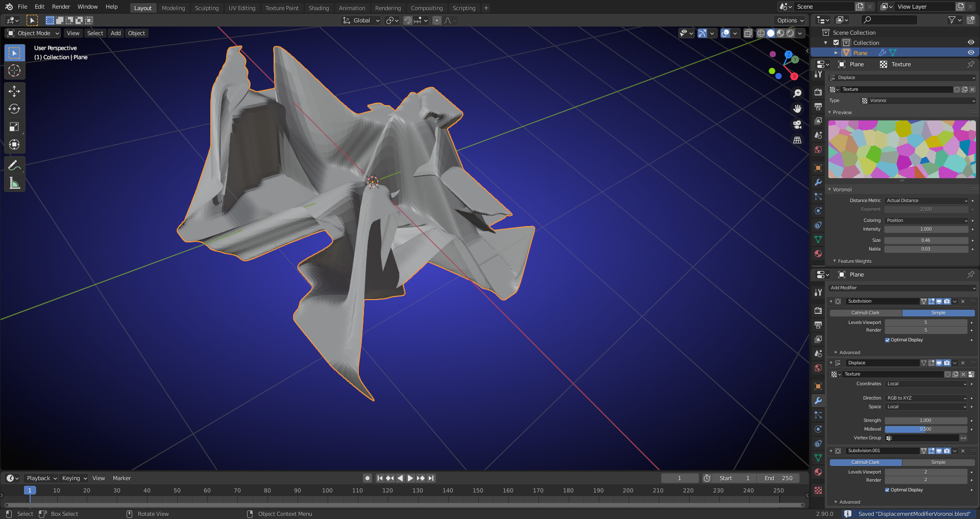Select the Scale tool
Image resolution: width=980 pixels, height=519 pixels.
[x=14, y=127]
